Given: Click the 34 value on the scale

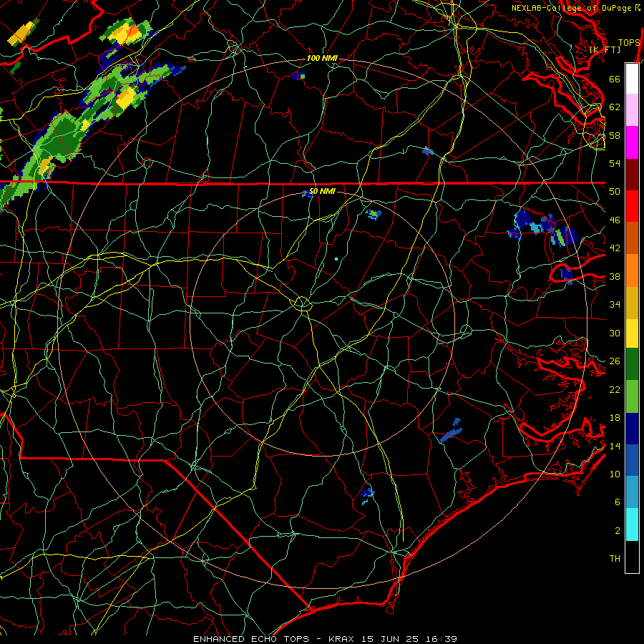Looking at the screenshot, I should click(x=615, y=305).
